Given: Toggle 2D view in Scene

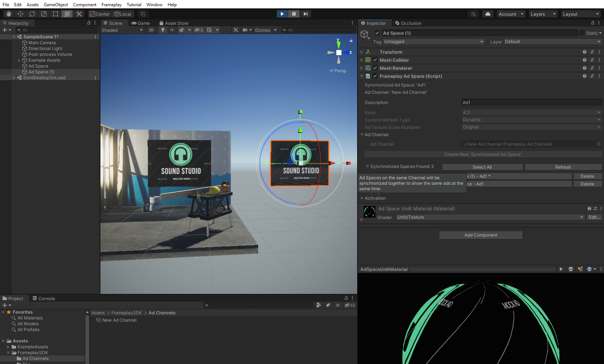Looking at the screenshot, I should (151, 30).
